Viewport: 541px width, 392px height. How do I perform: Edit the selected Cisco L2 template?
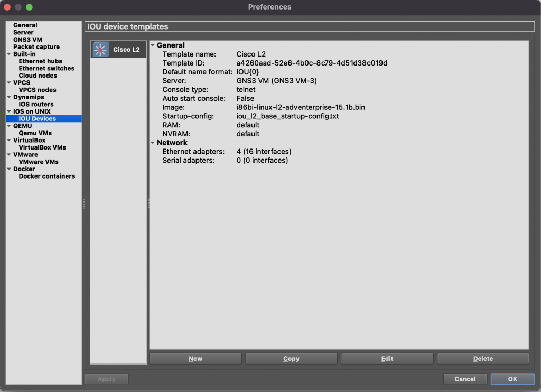pyautogui.click(x=387, y=359)
